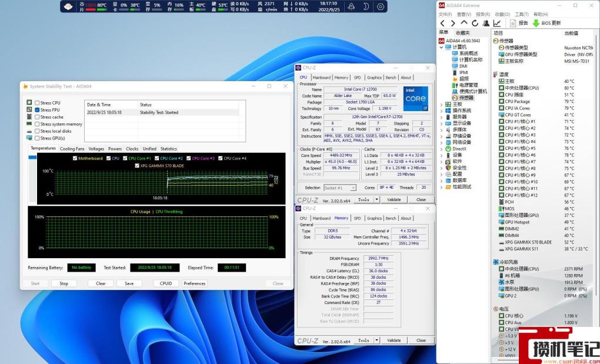Click the Clear button in Stability Test
Screen dimensions: 600x364
(101, 283)
